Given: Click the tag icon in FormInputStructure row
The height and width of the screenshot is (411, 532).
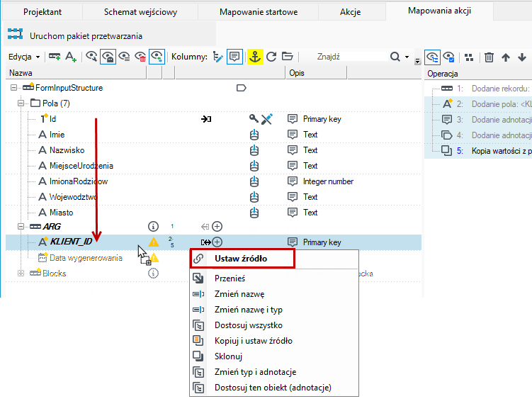Looking at the screenshot, I should pos(242,89).
